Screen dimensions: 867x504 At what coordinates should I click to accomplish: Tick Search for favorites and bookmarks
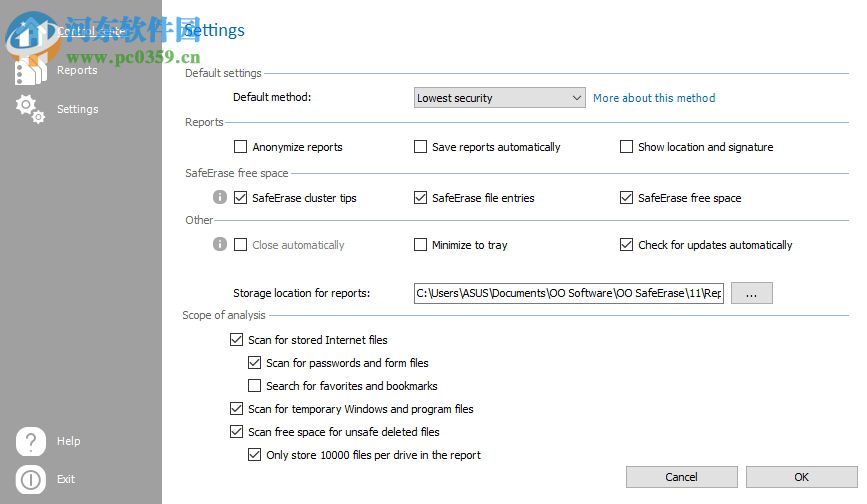(x=255, y=386)
